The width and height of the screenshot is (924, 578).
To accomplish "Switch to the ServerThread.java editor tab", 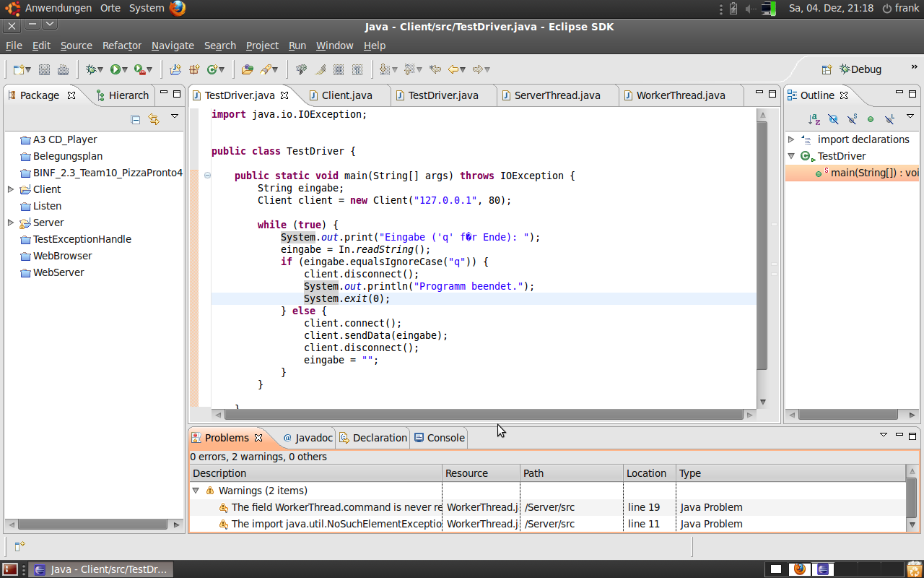I will (x=557, y=95).
